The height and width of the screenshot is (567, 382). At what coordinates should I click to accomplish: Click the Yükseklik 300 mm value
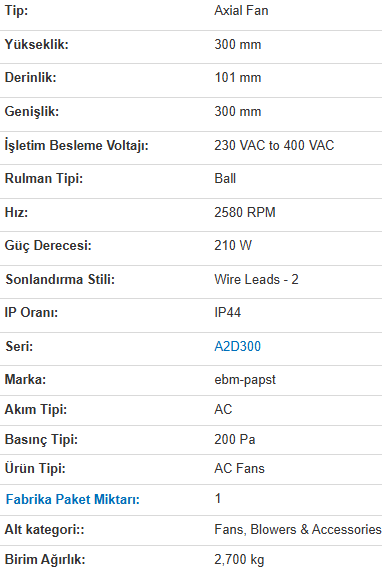(238, 44)
